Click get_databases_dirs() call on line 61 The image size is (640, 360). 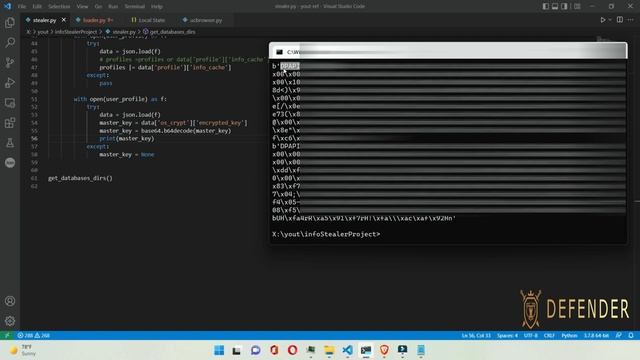point(80,178)
